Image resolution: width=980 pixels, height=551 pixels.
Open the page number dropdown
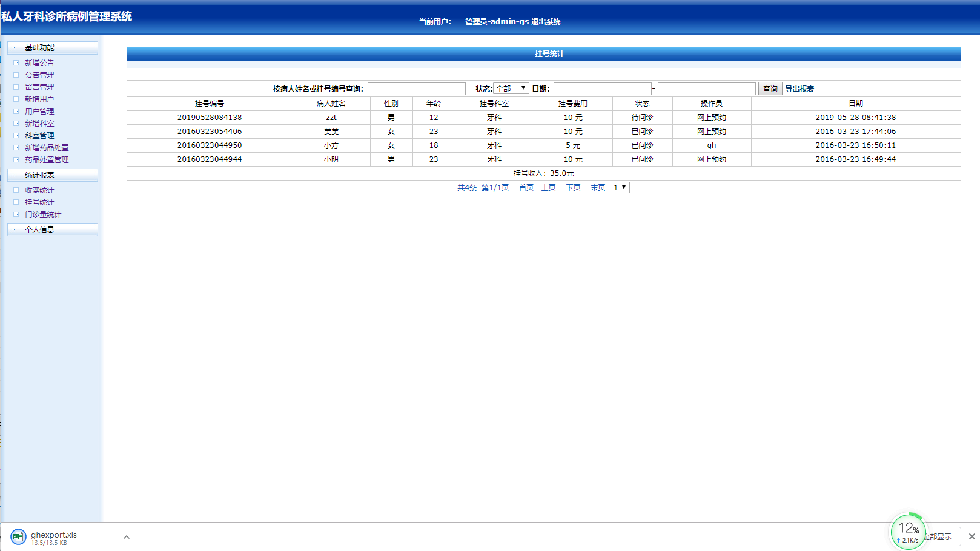point(620,188)
